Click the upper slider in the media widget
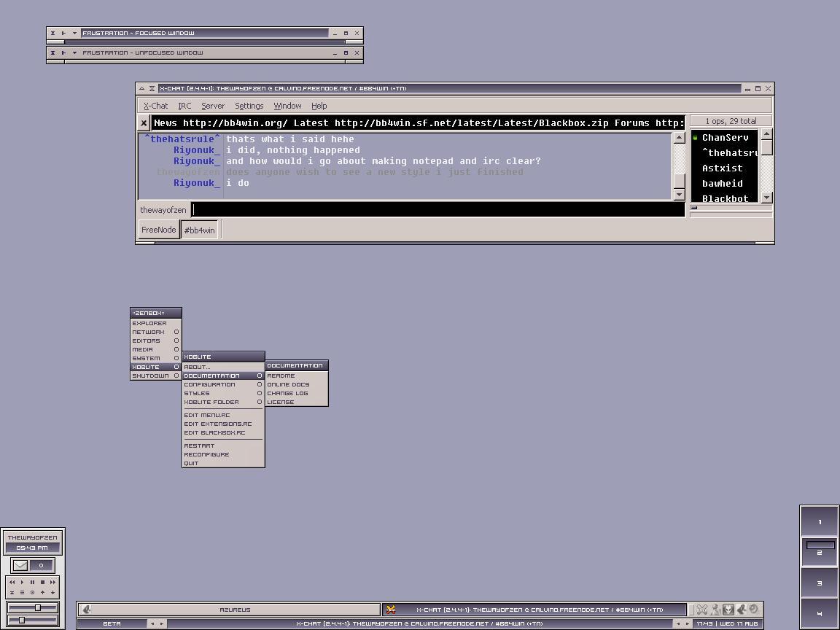This screenshot has height=630, width=840. (33, 607)
